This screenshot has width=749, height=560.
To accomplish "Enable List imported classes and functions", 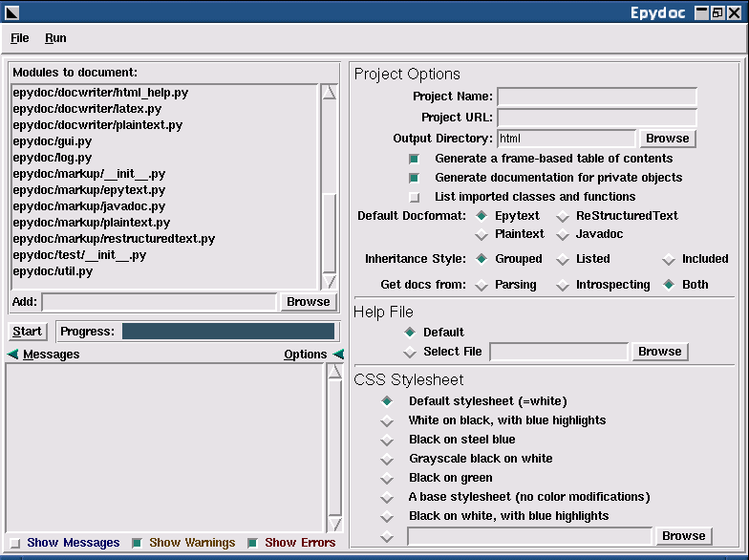I will tap(414, 197).
